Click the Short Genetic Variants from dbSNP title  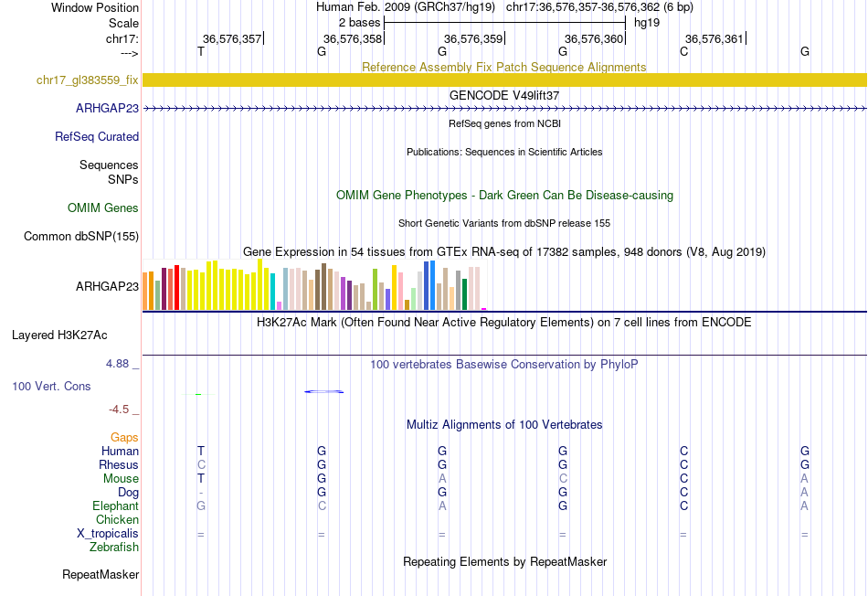coord(504,223)
